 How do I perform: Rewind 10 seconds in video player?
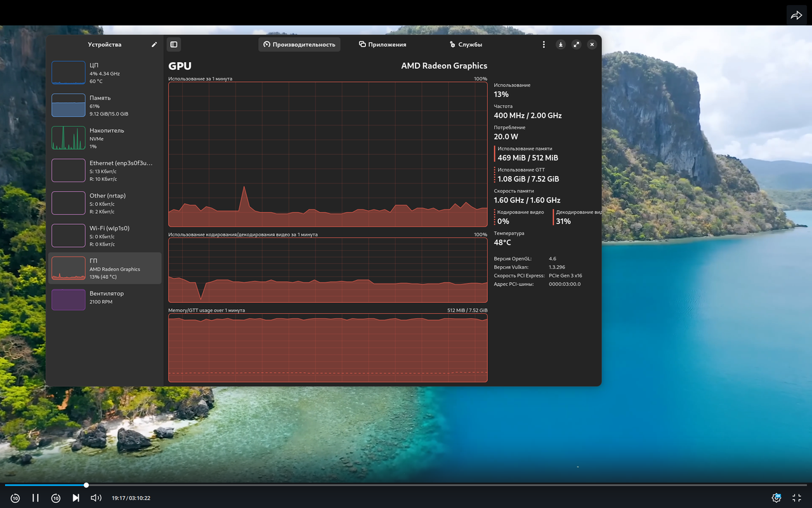(15, 498)
